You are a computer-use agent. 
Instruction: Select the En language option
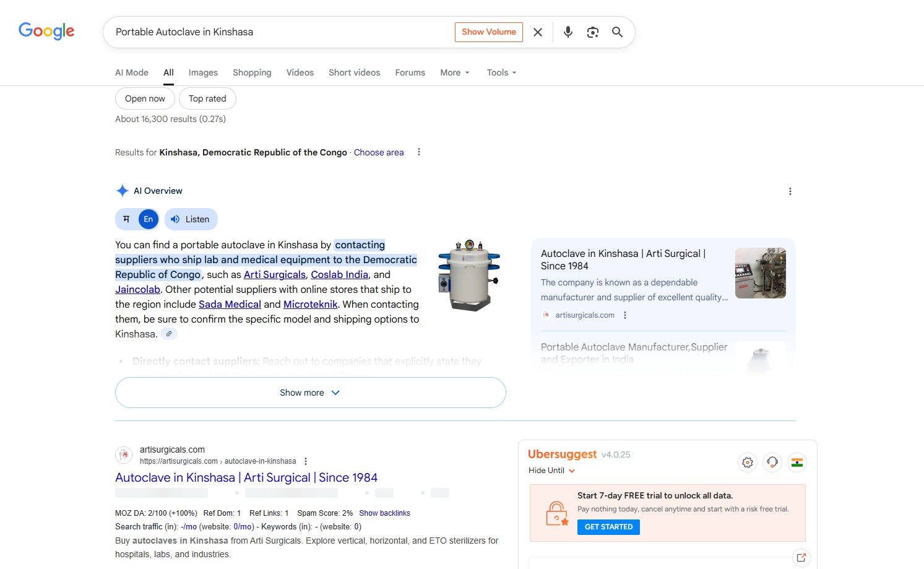pos(149,219)
